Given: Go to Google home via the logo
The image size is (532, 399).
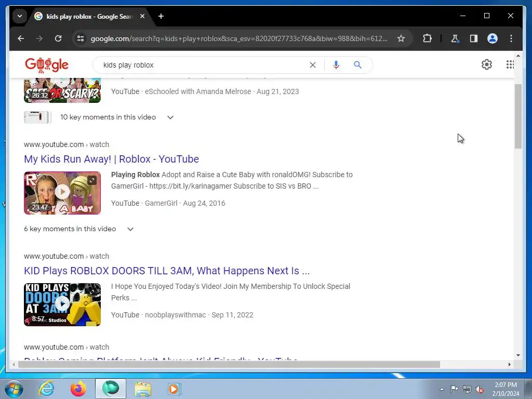Looking at the screenshot, I should 47,65.
